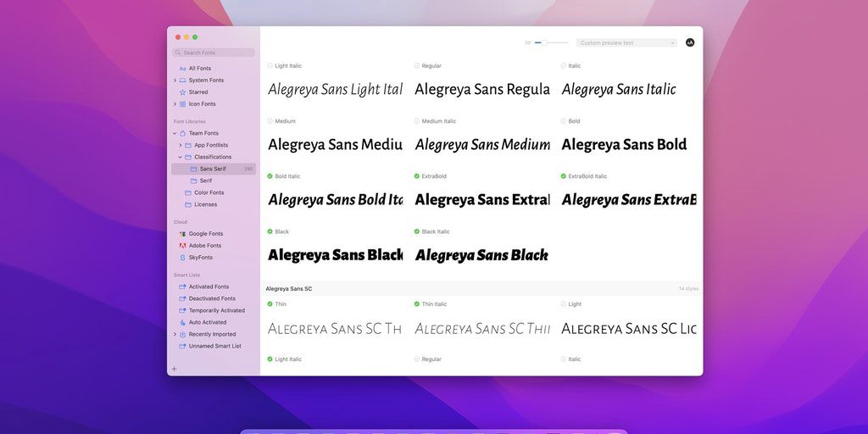Viewport: 868px width, 434px height.
Task: Click the Deactivated Fonts label
Action: pos(212,299)
